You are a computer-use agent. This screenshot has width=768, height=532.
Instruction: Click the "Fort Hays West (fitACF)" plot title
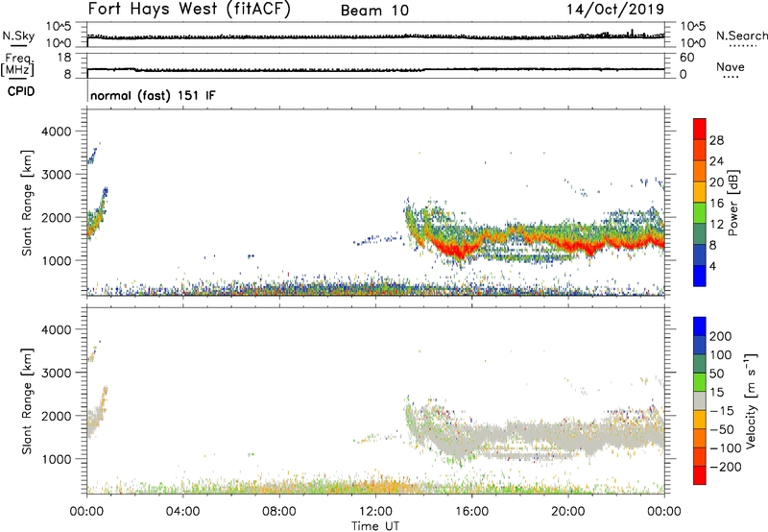(x=189, y=9)
